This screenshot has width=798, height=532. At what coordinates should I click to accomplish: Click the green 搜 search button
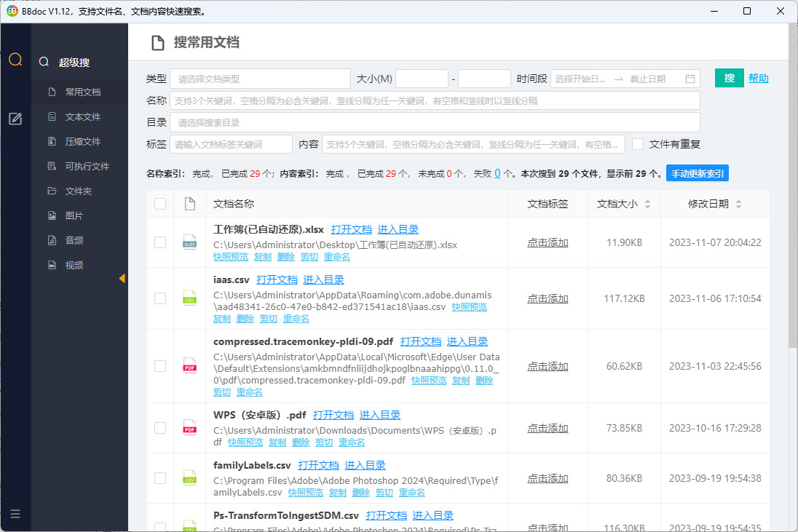point(730,78)
